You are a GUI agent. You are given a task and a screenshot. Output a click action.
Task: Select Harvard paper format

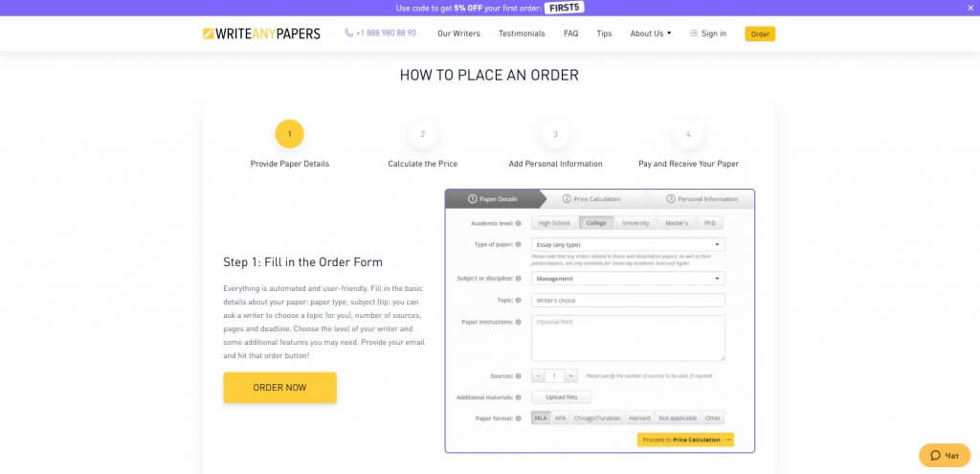639,418
